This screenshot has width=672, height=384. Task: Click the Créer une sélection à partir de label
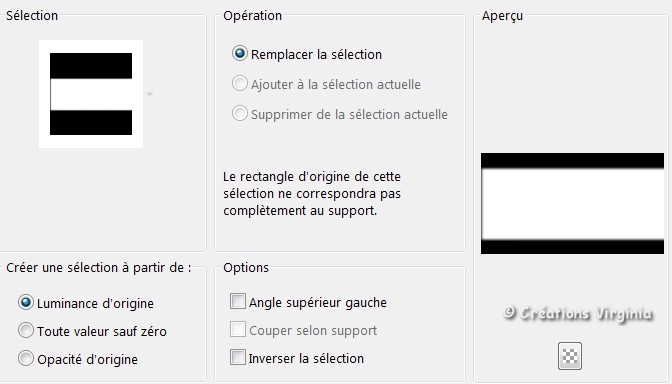(x=99, y=267)
